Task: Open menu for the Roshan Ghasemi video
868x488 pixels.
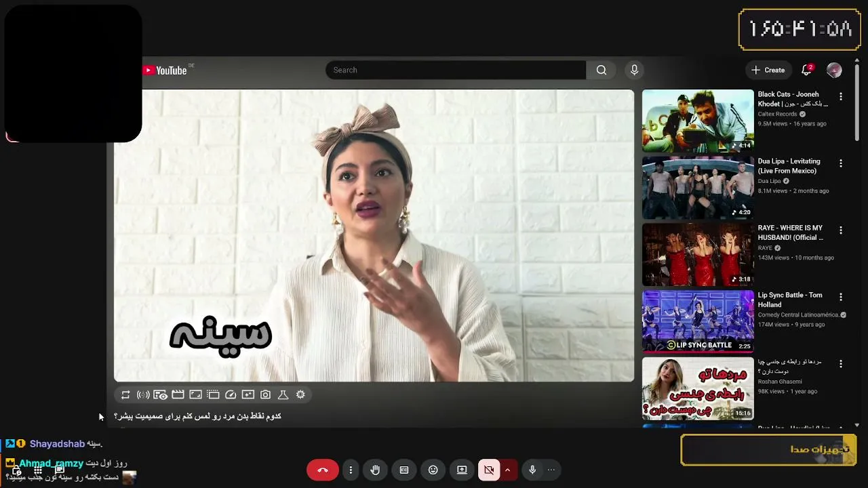Action: [x=841, y=364]
